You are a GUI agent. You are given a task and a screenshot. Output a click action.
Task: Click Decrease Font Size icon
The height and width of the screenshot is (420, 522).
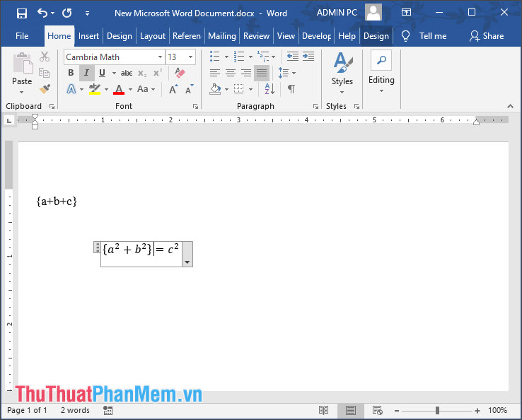coord(189,89)
